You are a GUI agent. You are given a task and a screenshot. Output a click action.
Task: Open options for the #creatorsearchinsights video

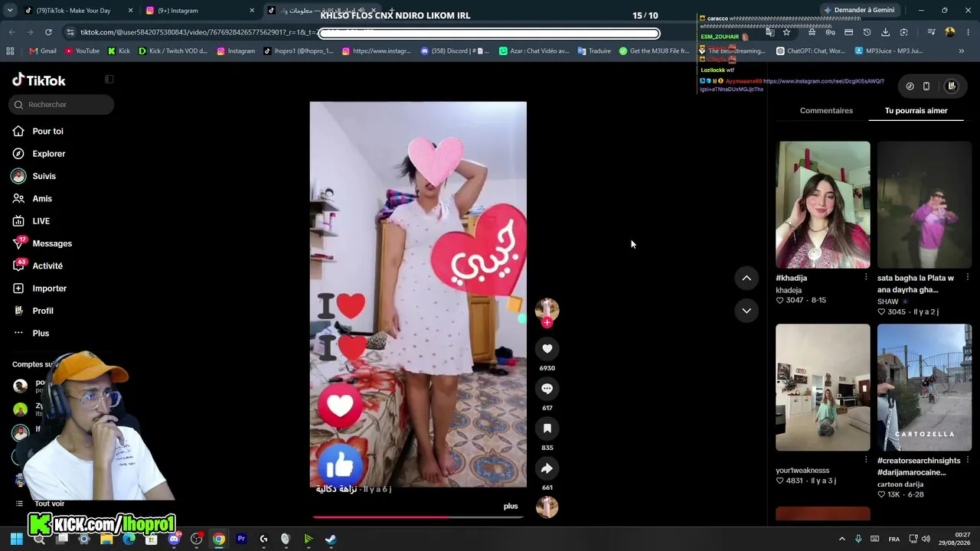tap(967, 460)
